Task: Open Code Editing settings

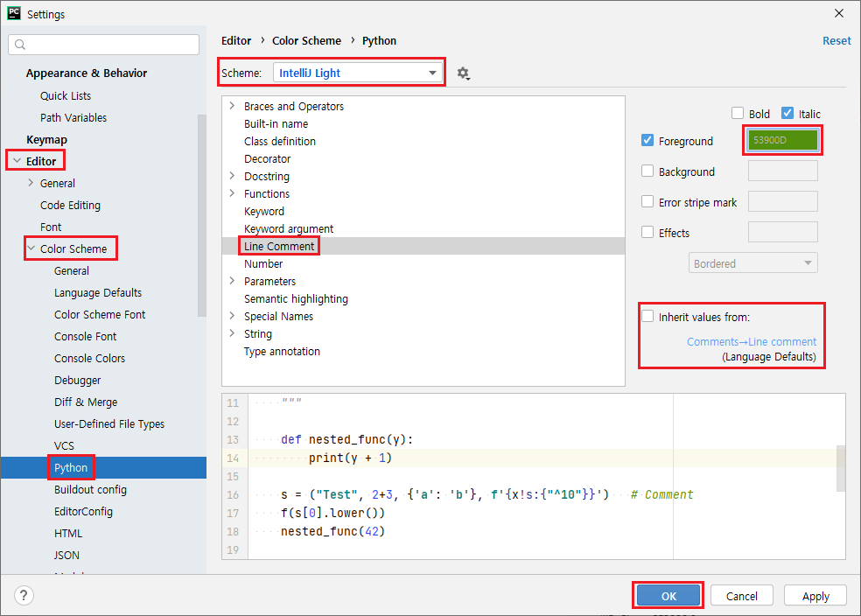Action: click(x=70, y=206)
